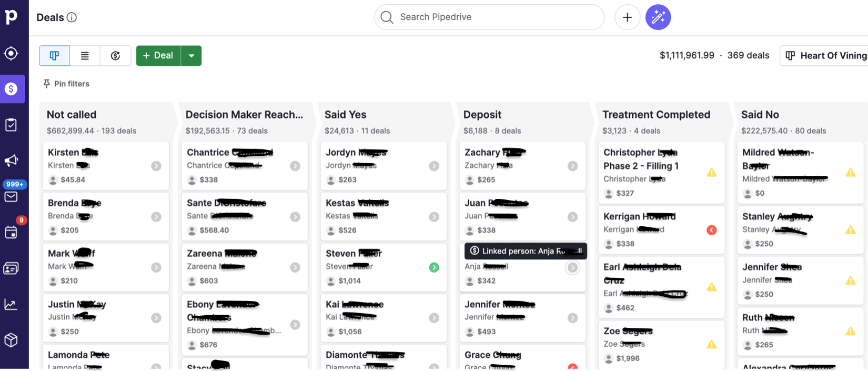Click green activity indicator on Steven's deal
This screenshot has width=868, height=371.
434,267
